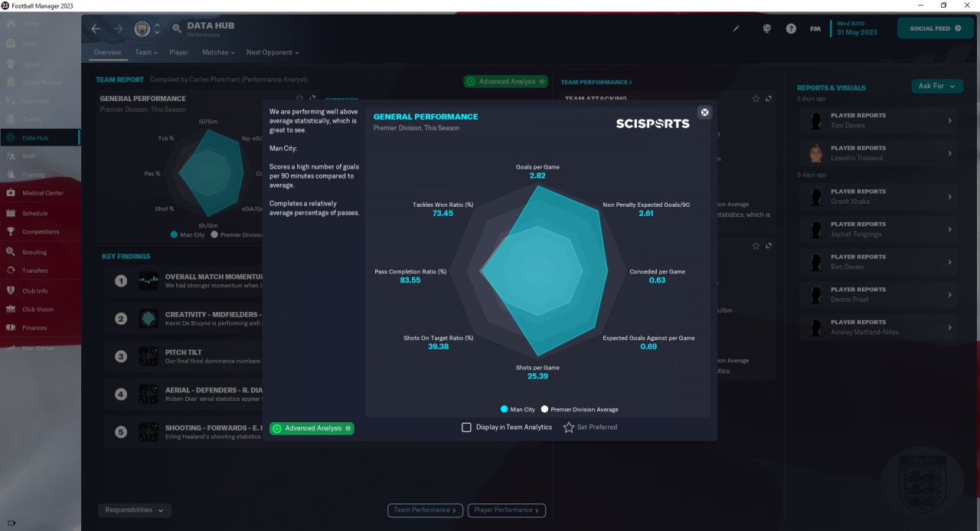Click Advanced Analysis in Team Report header

(506, 81)
